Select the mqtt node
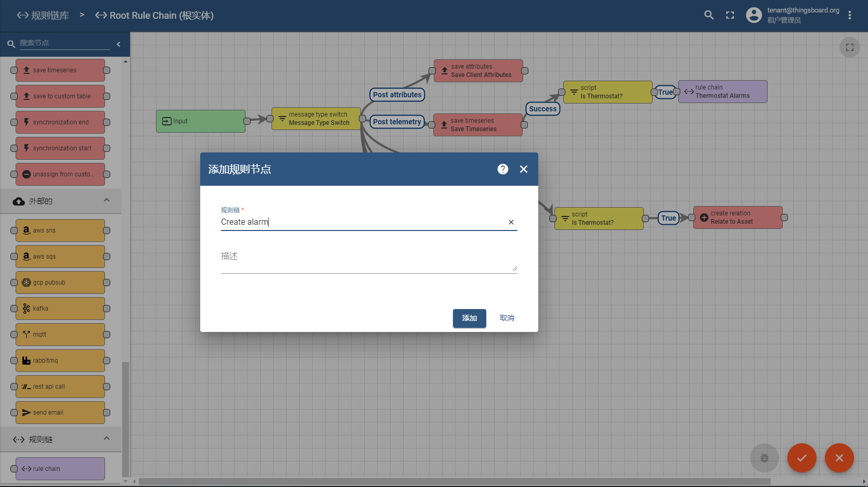This screenshot has width=868, height=487. 60,335
